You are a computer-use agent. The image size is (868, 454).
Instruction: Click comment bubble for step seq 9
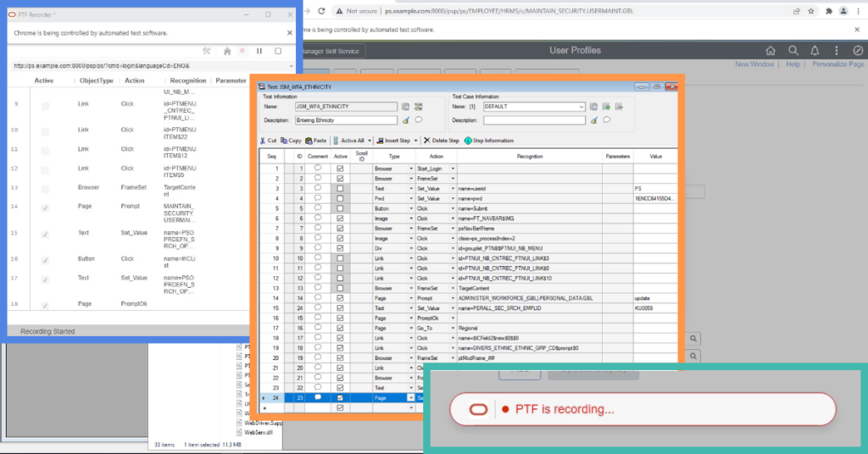[318, 247]
